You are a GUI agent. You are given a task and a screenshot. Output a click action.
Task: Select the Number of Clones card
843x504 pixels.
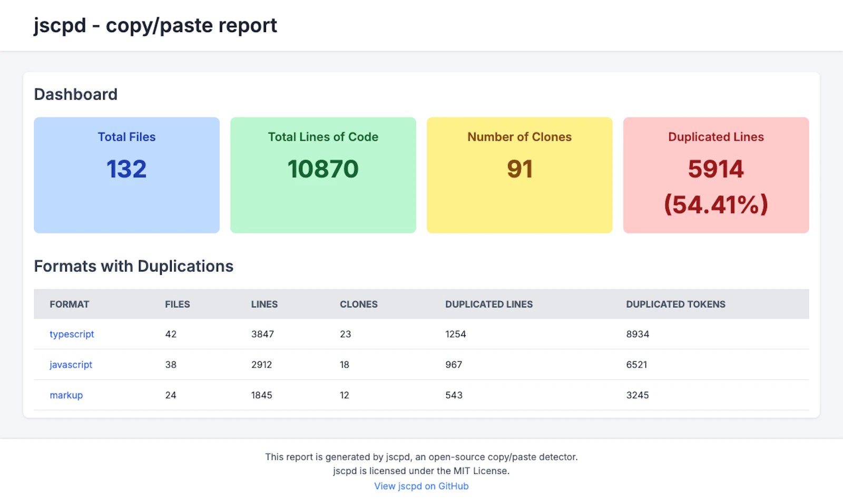(519, 175)
